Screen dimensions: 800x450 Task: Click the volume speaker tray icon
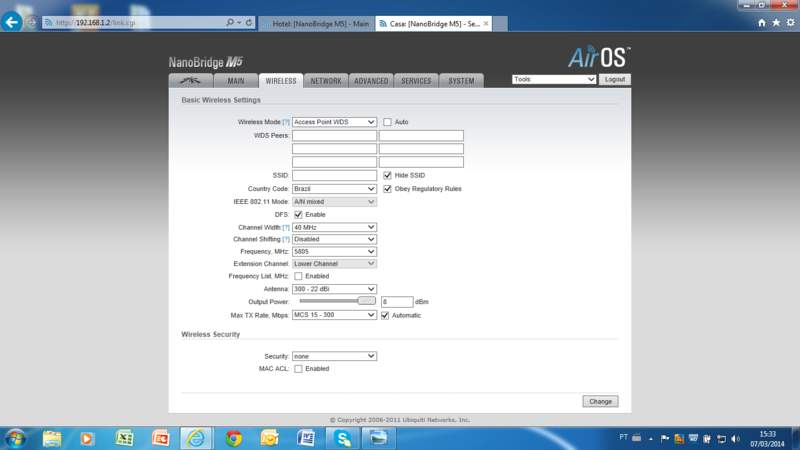[x=735, y=439]
